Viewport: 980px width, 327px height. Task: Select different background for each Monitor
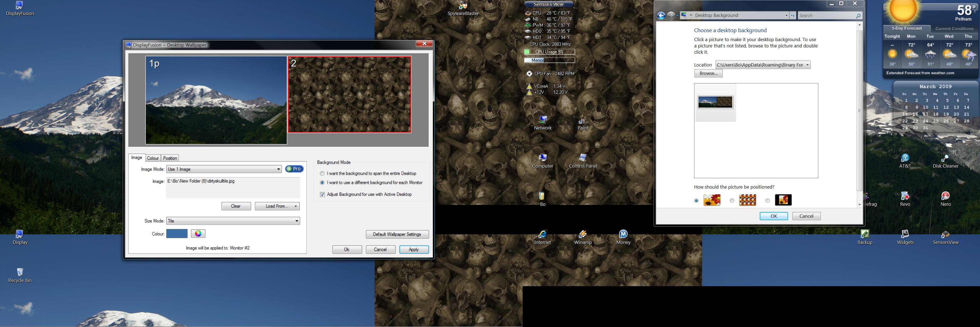click(322, 183)
